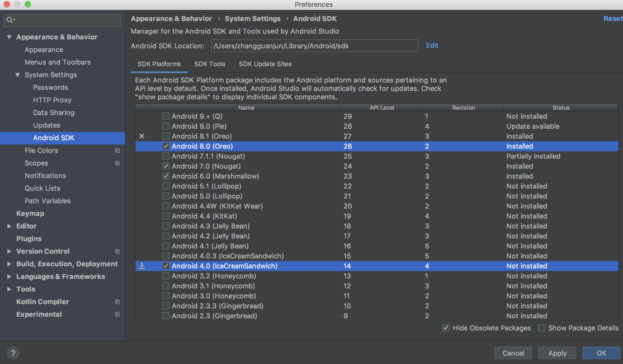
Task: Open Menus and Toolbars settings
Action: click(58, 62)
